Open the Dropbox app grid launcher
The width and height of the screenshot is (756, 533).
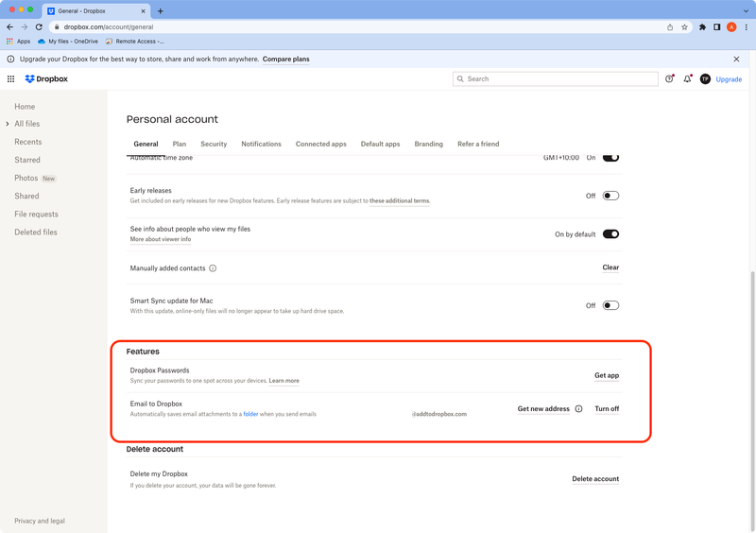[11, 79]
